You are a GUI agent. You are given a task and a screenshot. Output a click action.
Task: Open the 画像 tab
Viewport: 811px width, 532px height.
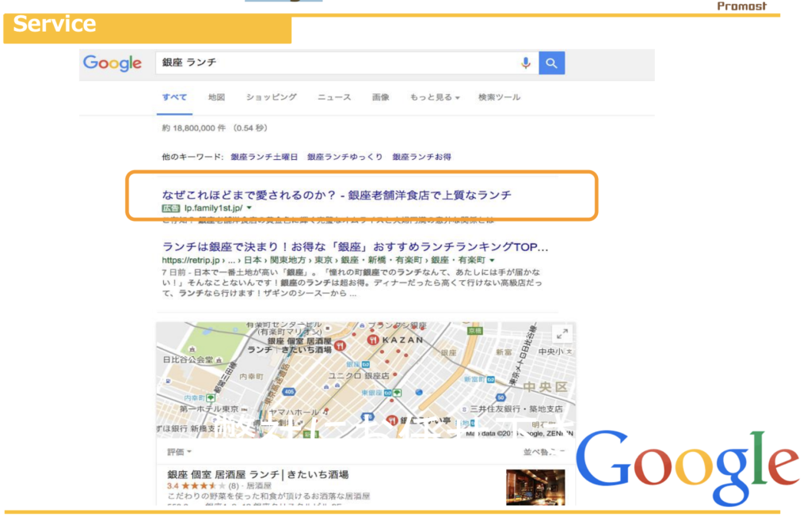pyautogui.click(x=380, y=97)
